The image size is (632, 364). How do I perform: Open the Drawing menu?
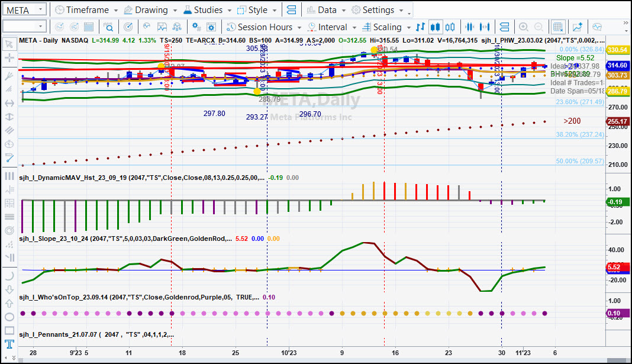(x=150, y=10)
